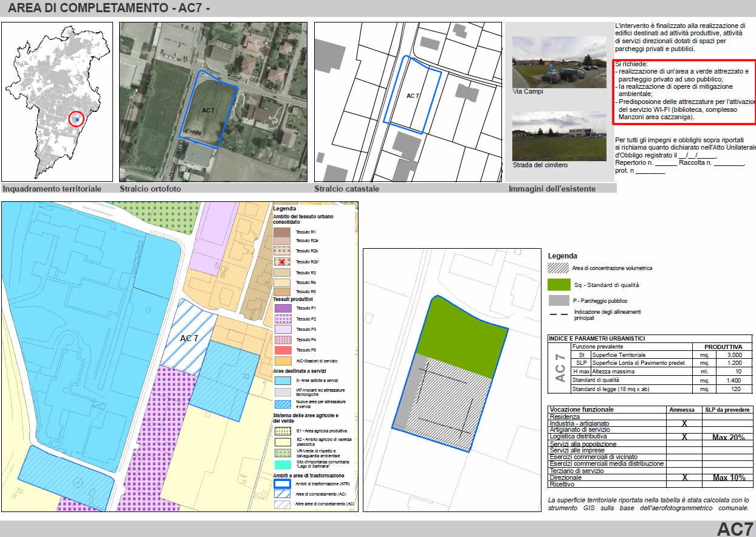
Task: Click the green Sq - Standard di qualità swatch
Action: click(558, 285)
